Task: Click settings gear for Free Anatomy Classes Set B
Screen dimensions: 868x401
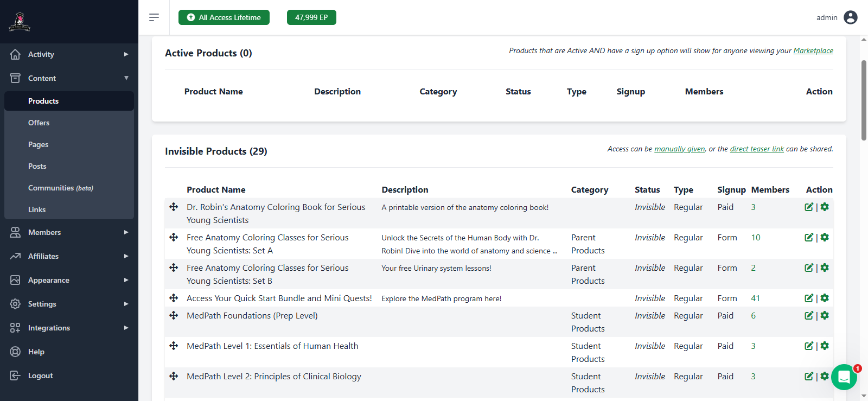Action: click(x=825, y=268)
